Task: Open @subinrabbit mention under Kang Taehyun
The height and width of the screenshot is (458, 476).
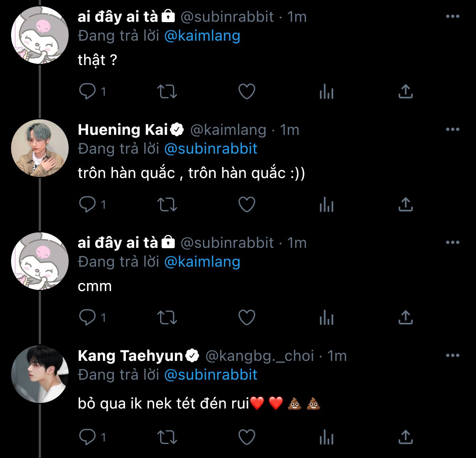Action: click(211, 375)
